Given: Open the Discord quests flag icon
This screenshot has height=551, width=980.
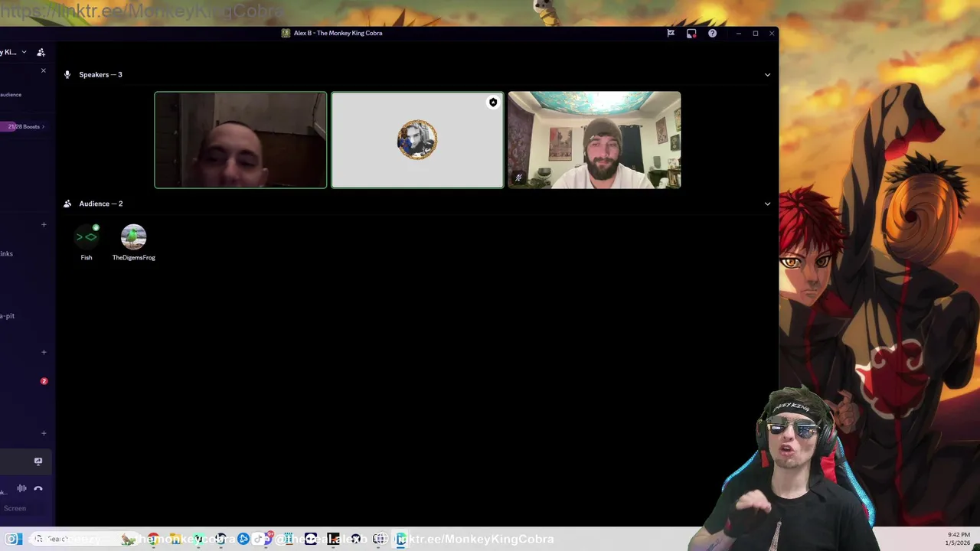Looking at the screenshot, I should [x=671, y=33].
